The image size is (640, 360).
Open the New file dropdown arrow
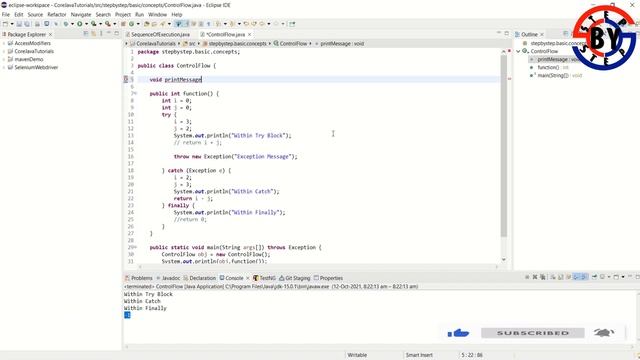click(11, 24)
